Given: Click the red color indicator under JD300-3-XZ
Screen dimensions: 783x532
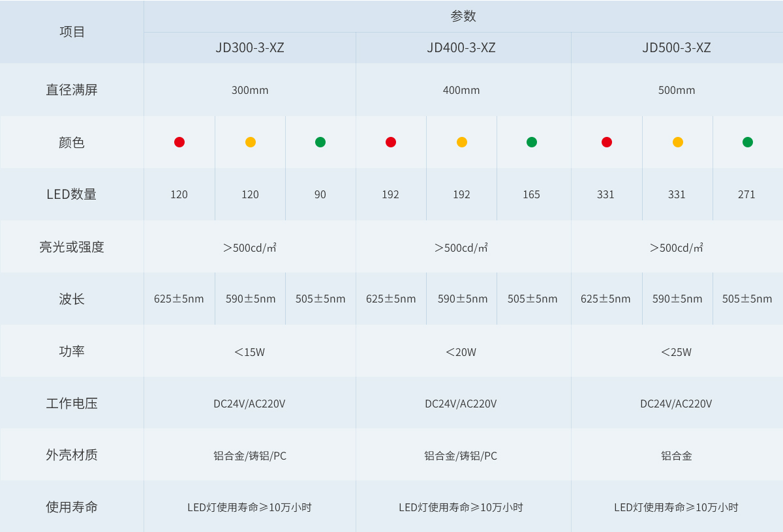Looking at the screenshot, I should point(179,141).
